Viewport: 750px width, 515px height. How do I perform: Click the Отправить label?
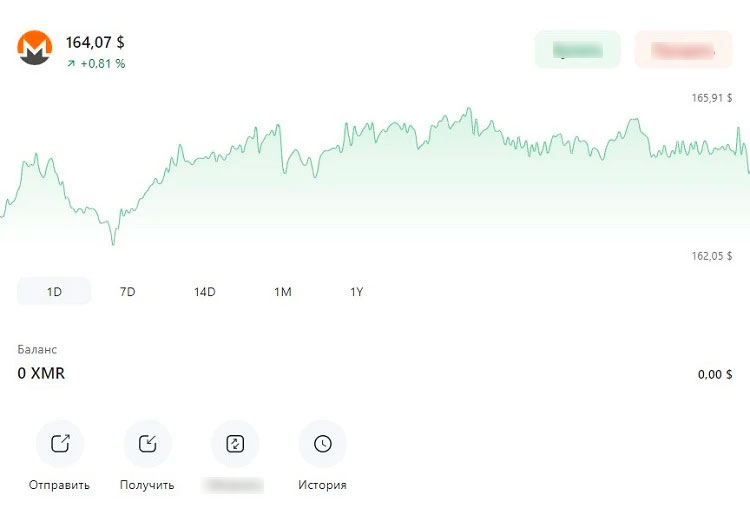pos(60,485)
